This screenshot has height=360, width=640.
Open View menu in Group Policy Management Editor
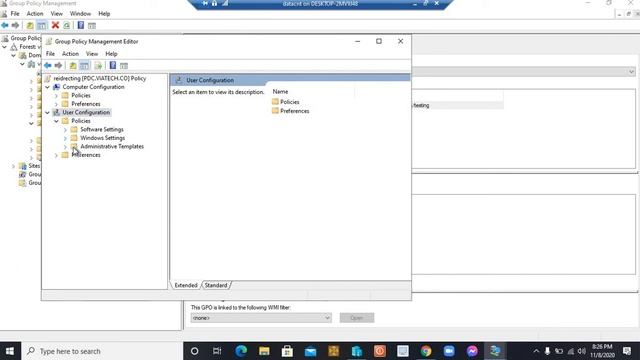[x=92, y=53]
